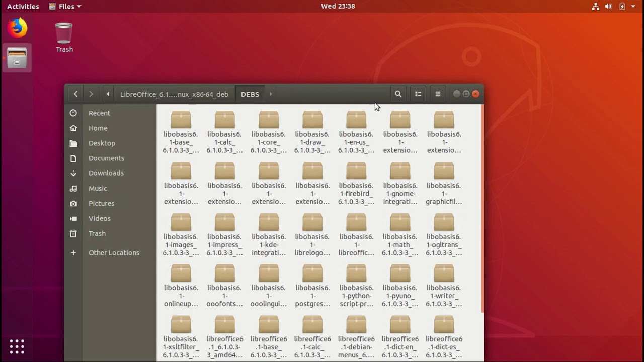Expand path bar with left triangle arrow
This screenshot has width=644, height=362.
point(108,94)
